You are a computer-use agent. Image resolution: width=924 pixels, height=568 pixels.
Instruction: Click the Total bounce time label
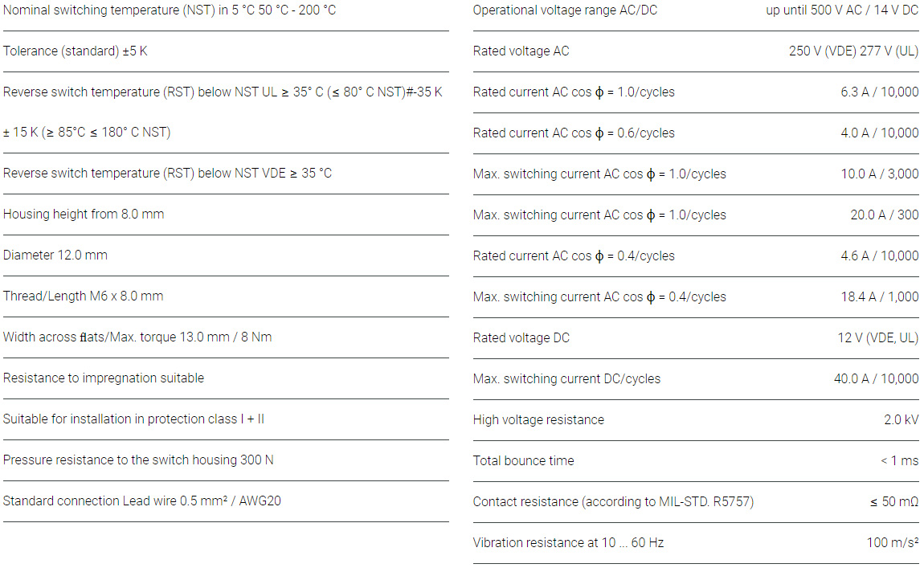click(x=523, y=461)
